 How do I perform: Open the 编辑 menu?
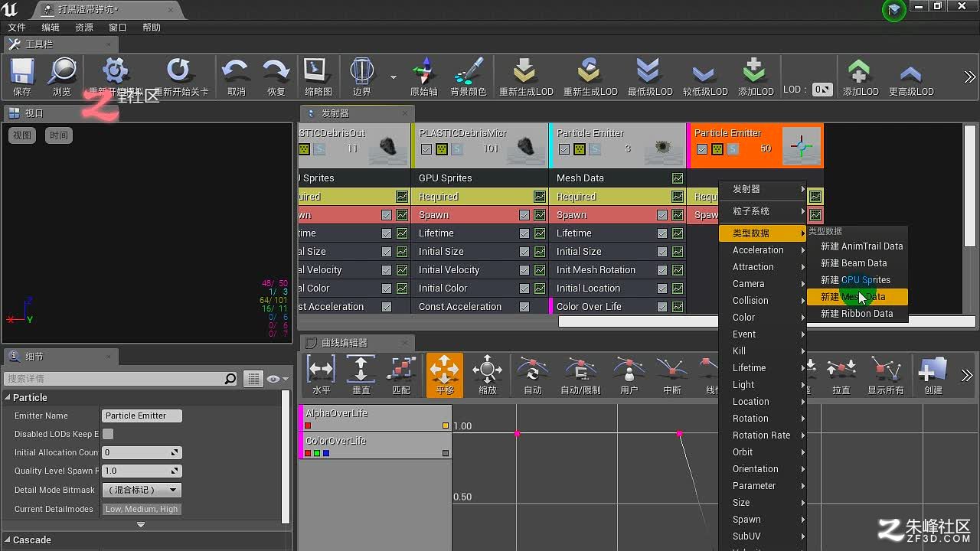point(51,28)
